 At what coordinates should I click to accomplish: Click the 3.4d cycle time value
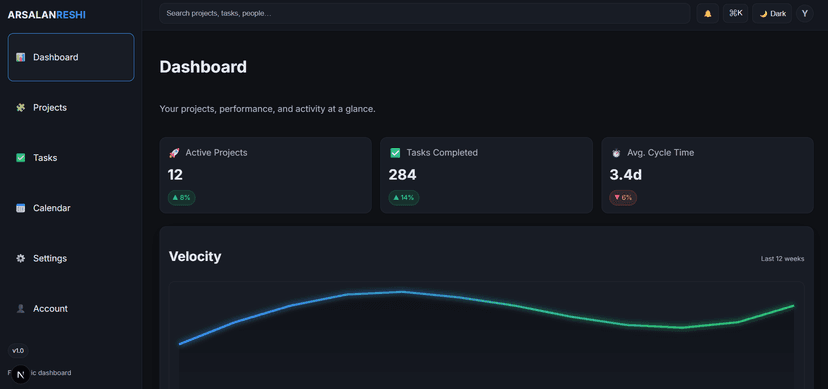pos(626,175)
